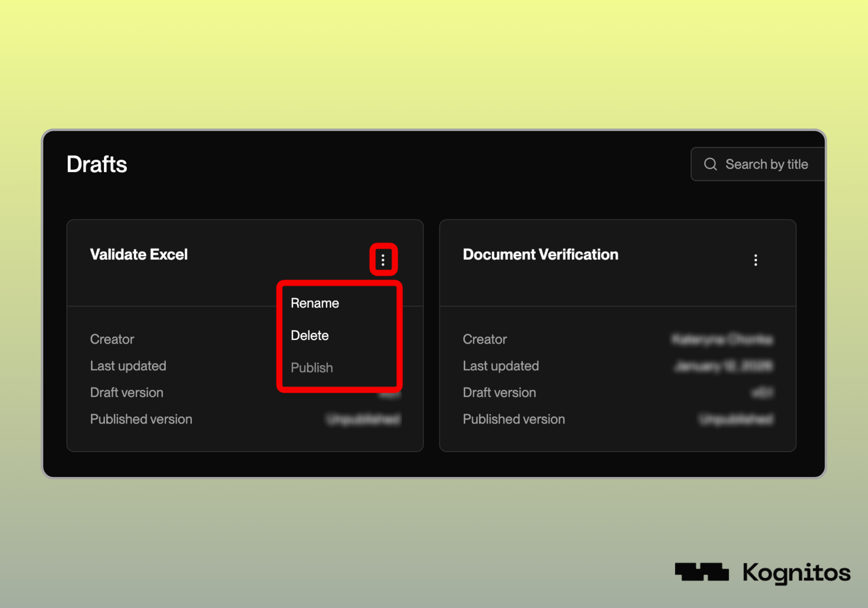Click Draft version label in Validate Excel card
The height and width of the screenshot is (608, 868).
[x=127, y=392]
